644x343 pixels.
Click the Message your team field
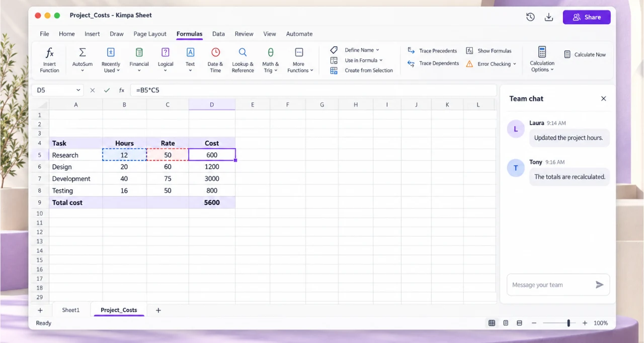[x=550, y=285]
